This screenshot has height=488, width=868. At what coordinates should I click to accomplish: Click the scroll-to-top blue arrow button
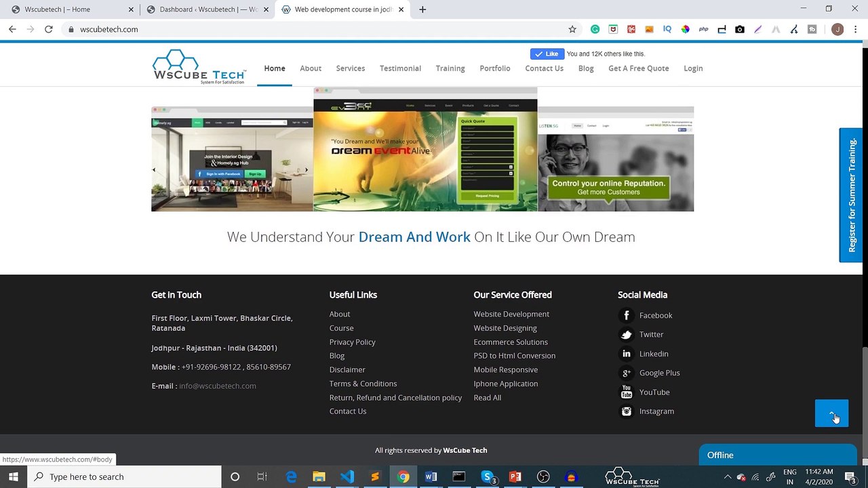pyautogui.click(x=831, y=413)
